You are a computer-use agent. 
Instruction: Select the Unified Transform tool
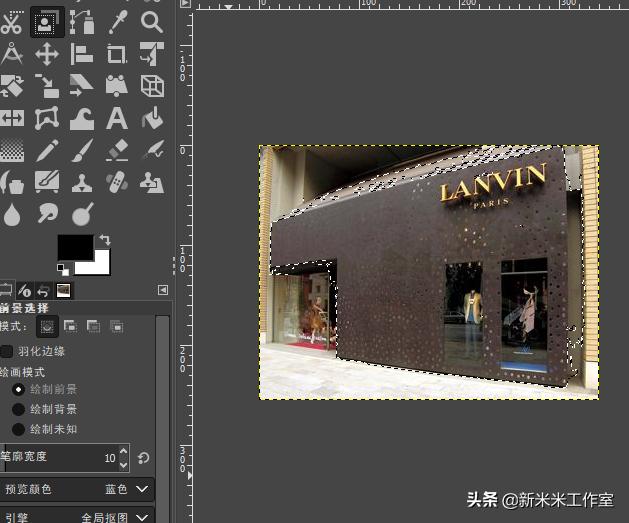(152, 54)
